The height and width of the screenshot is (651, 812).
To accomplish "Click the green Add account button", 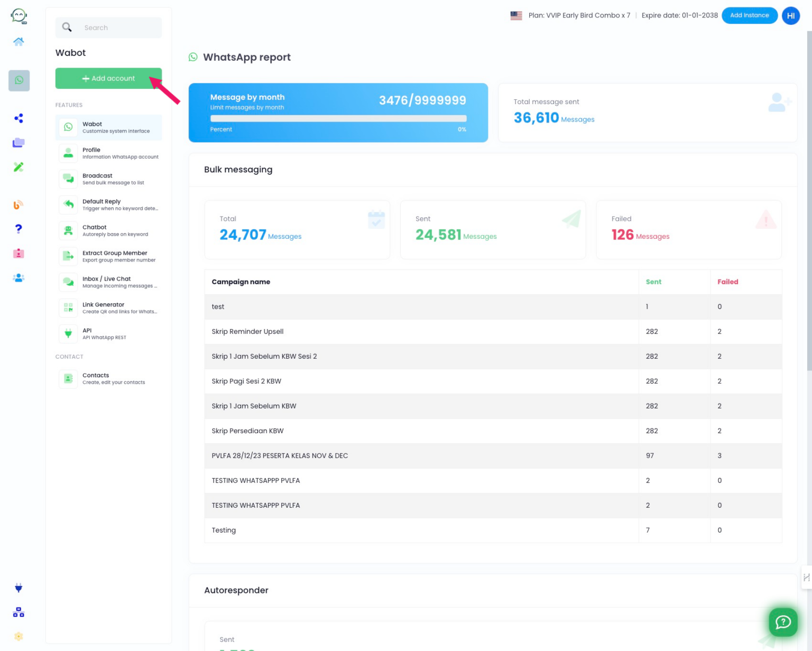I will [108, 78].
